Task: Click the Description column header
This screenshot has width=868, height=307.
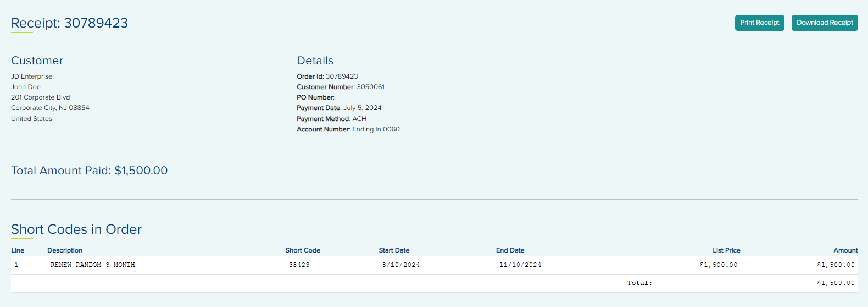Action: pos(65,250)
